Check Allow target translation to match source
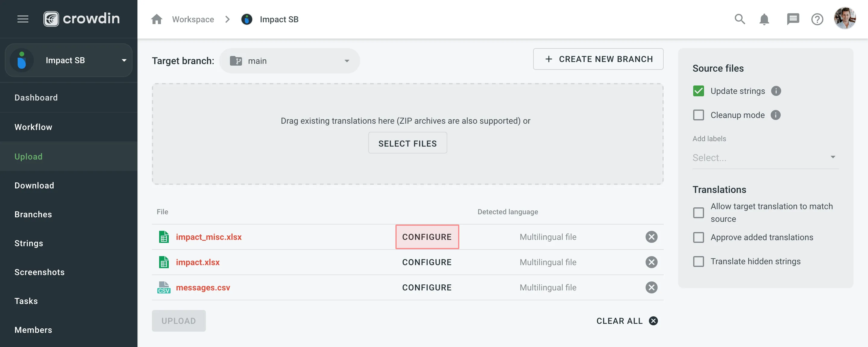The height and width of the screenshot is (347, 868). pos(699,212)
